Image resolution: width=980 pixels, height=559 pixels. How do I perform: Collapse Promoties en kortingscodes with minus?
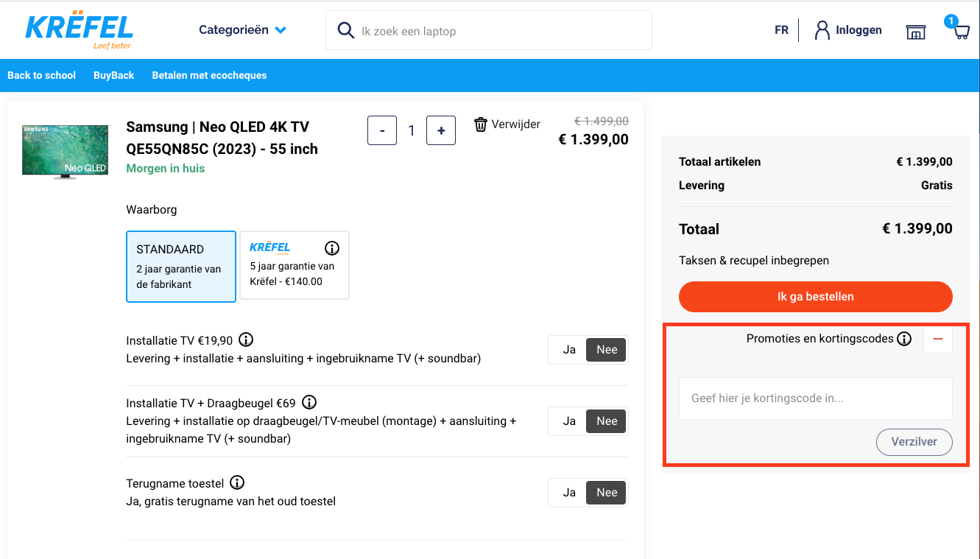click(x=938, y=339)
